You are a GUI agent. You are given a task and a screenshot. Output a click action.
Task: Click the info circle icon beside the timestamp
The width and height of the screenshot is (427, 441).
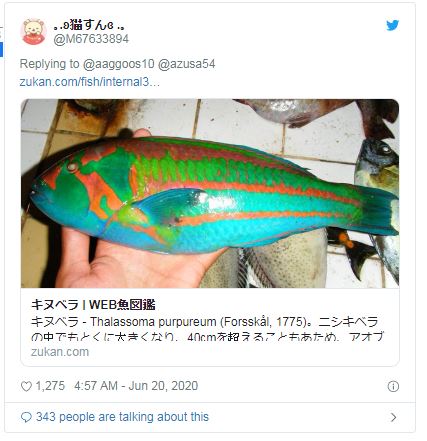(x=393, y=387)
